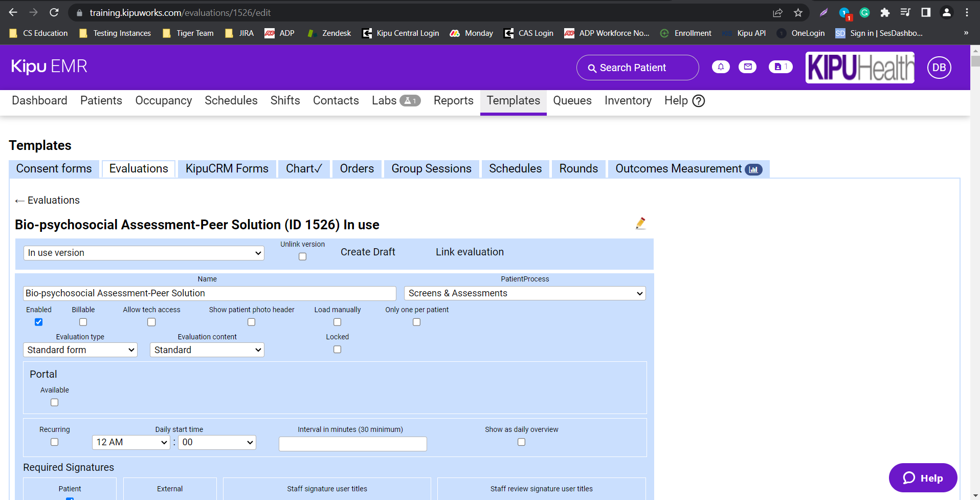
Task: Click the Create Draft link
Action: click(368, 252)
